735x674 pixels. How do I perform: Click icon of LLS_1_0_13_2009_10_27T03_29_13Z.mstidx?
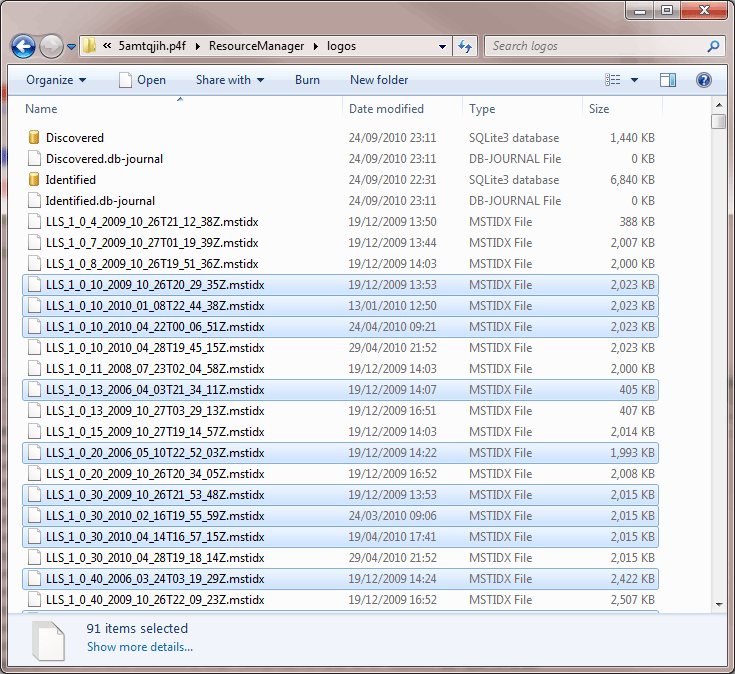tap(34, 411)
